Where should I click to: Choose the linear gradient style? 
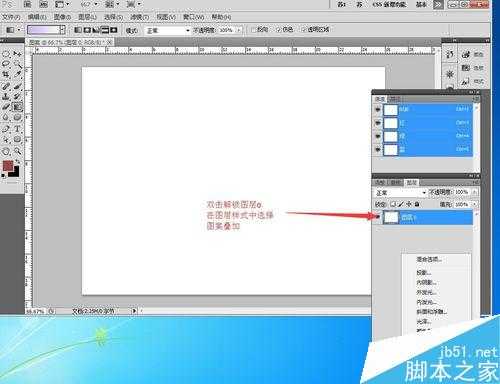click(78, 30)
